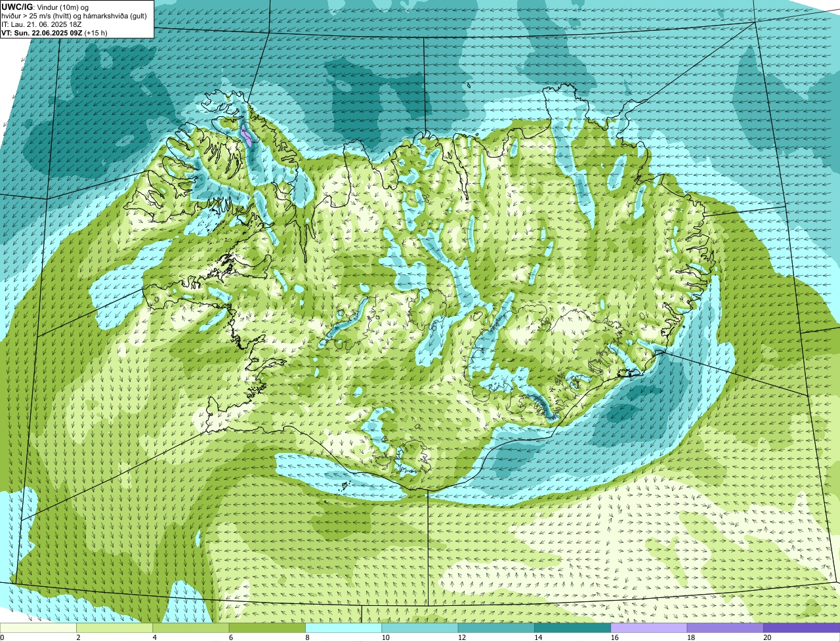Screen dimensions: 840x642
Task: Click the 8–10 m/s light cyan legend swatch
Action: click(x=344, y=628)
